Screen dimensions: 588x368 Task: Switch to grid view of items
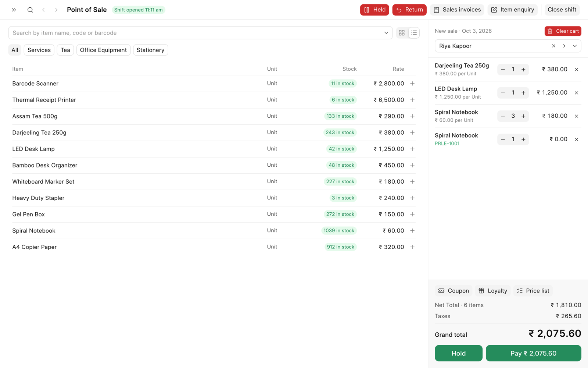point(402,33)
